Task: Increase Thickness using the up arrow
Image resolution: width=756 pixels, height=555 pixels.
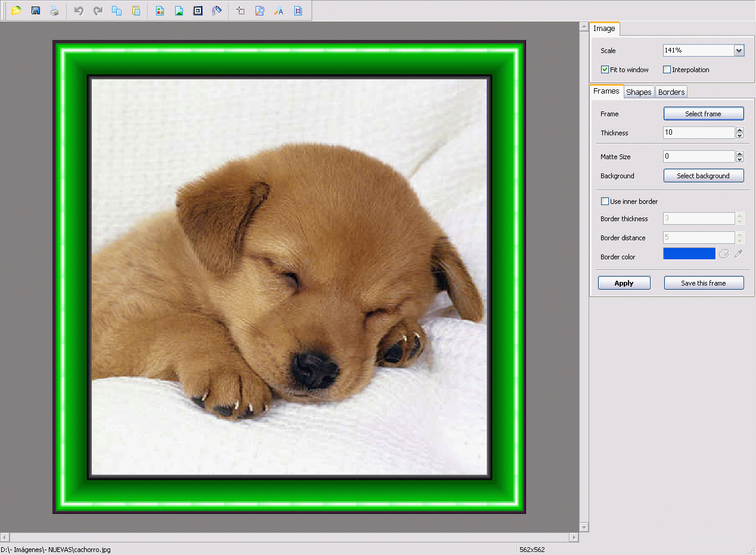Action: (740, 130)
